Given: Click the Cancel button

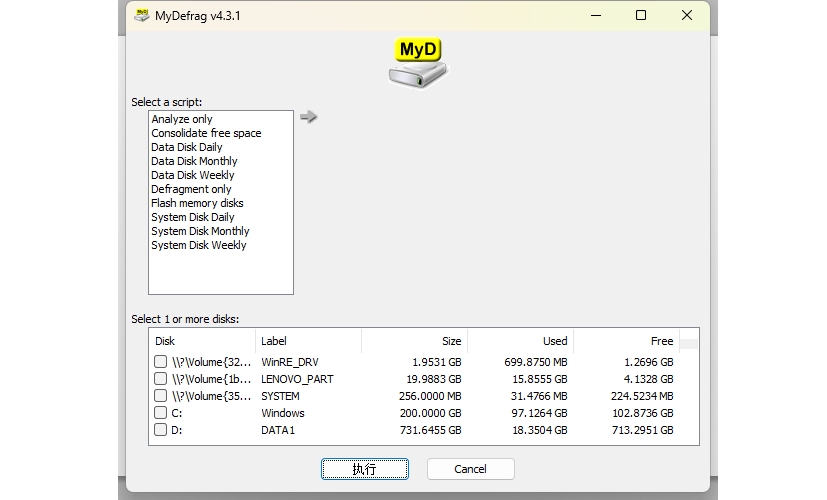Looking at the screenshot, I should pos(470,469).
